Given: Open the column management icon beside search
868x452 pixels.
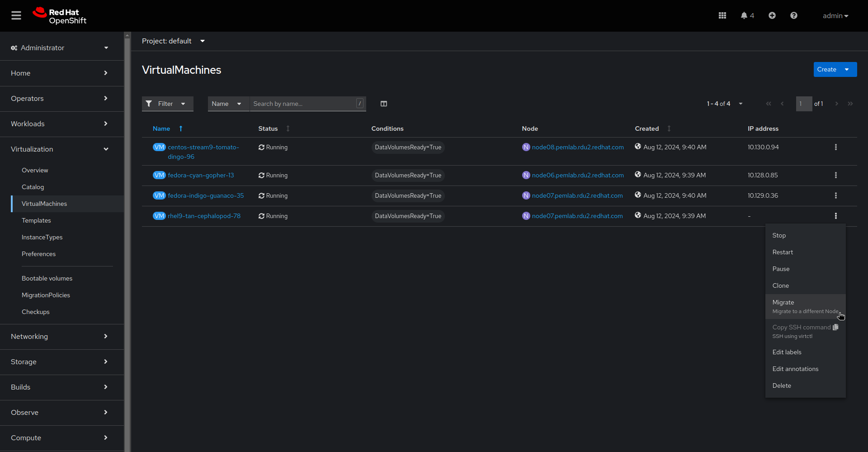Looking at the screenshot, I should coord(384,104).
